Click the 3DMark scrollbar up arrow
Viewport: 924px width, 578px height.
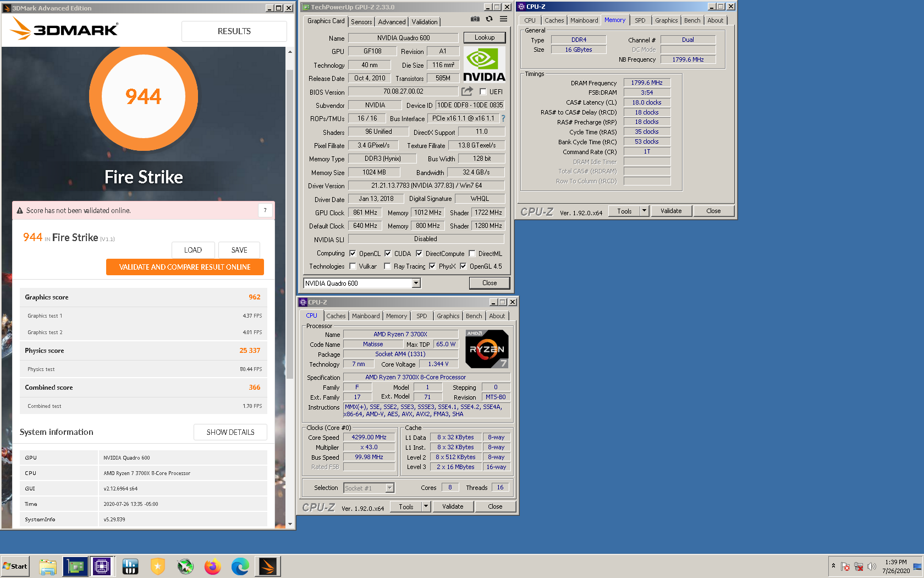(x=290, y=52)
